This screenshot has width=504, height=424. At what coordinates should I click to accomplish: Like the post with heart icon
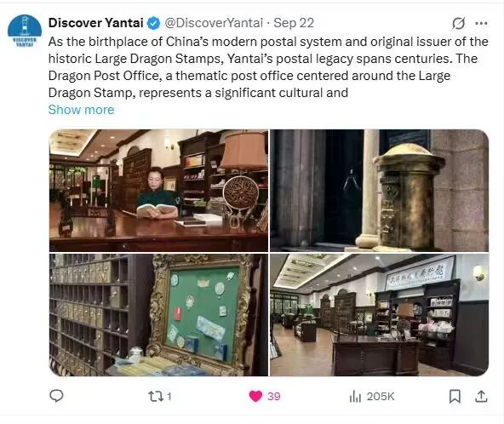pos(256,396)
